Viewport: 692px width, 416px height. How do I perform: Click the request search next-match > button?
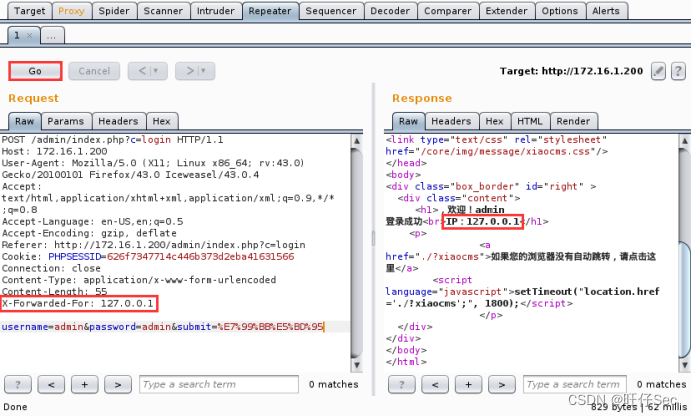click(x=118, y=385)
